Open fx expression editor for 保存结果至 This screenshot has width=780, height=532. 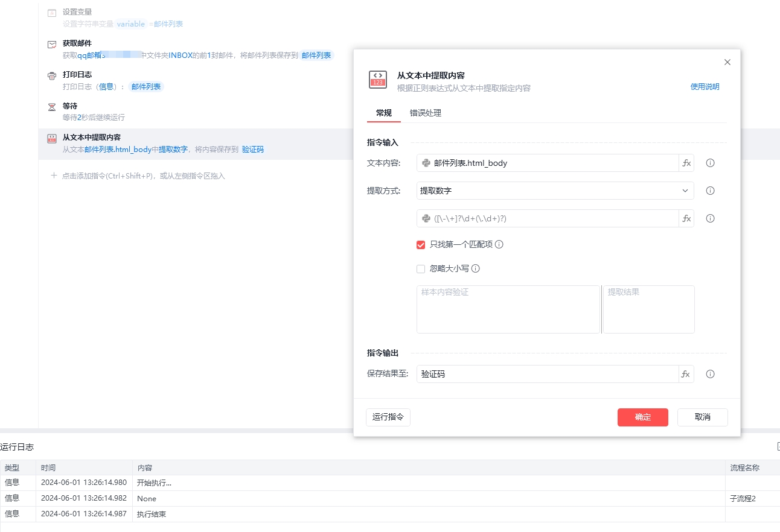coord(686,374)
